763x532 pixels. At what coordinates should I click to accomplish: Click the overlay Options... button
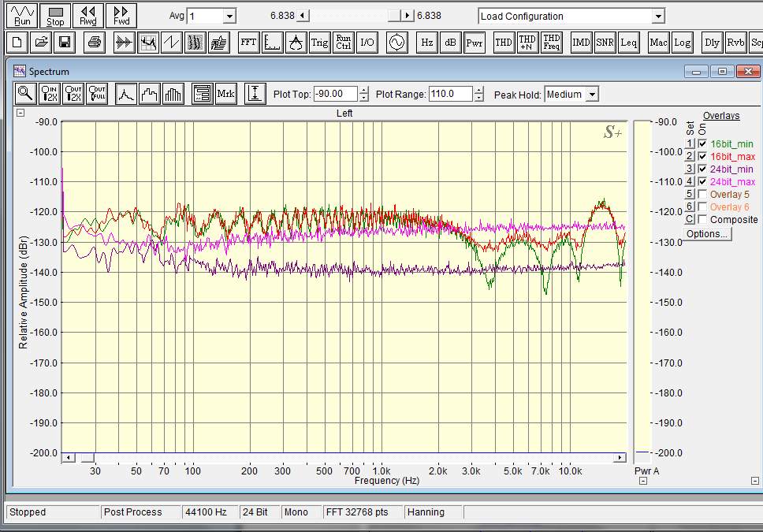click(x=706, y=233)
